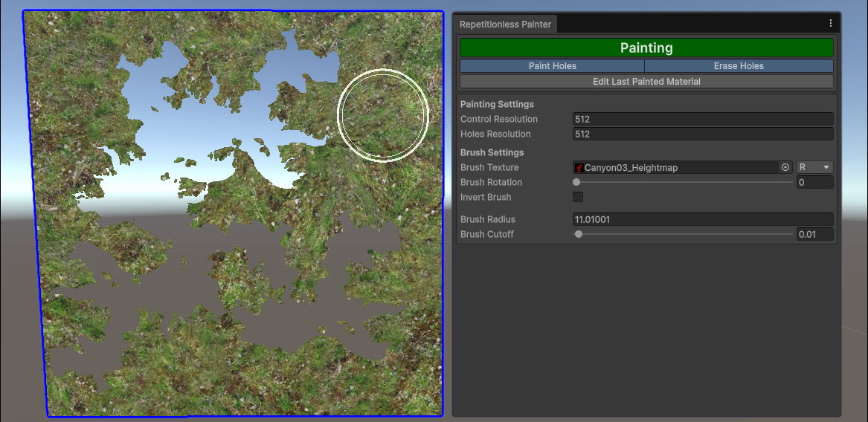
Task: Toggle the Invert Brush checkbox
Action: (x=577, y=197)
